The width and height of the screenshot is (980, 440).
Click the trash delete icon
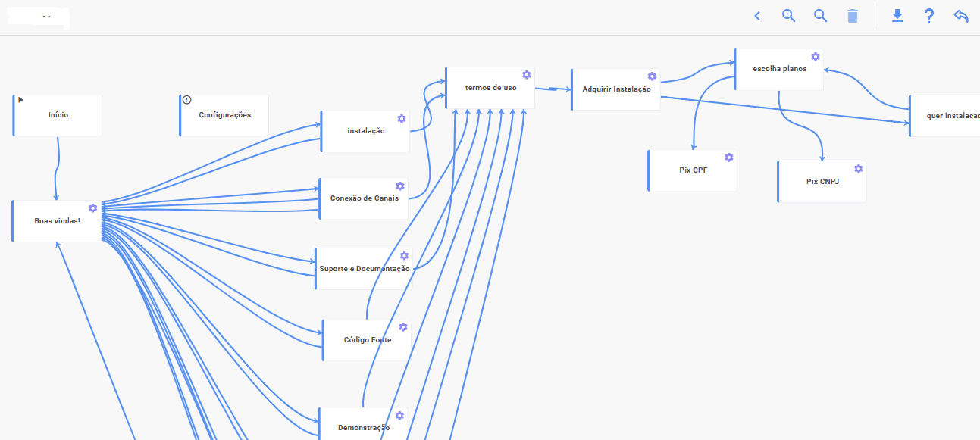853,16
